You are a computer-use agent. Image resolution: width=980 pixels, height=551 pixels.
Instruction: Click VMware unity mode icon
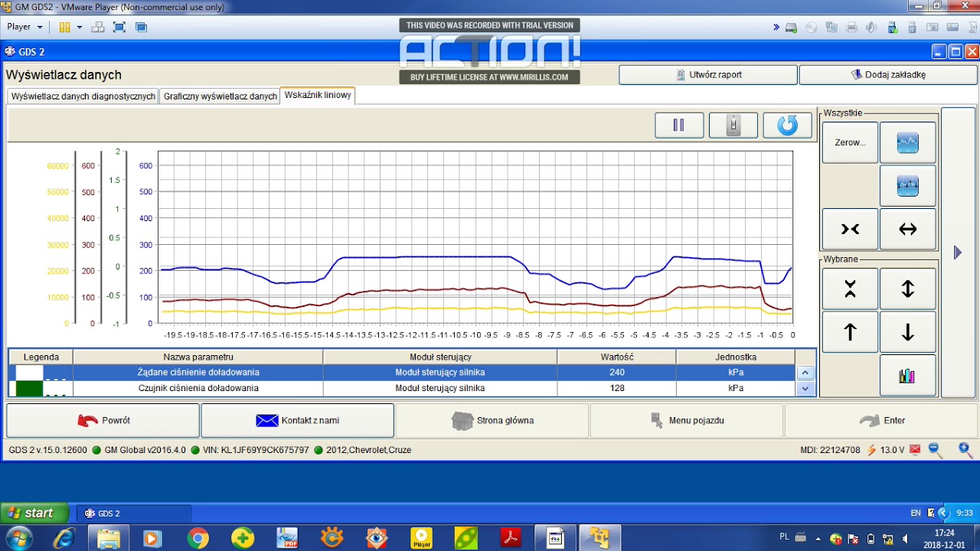click(141, 27)
